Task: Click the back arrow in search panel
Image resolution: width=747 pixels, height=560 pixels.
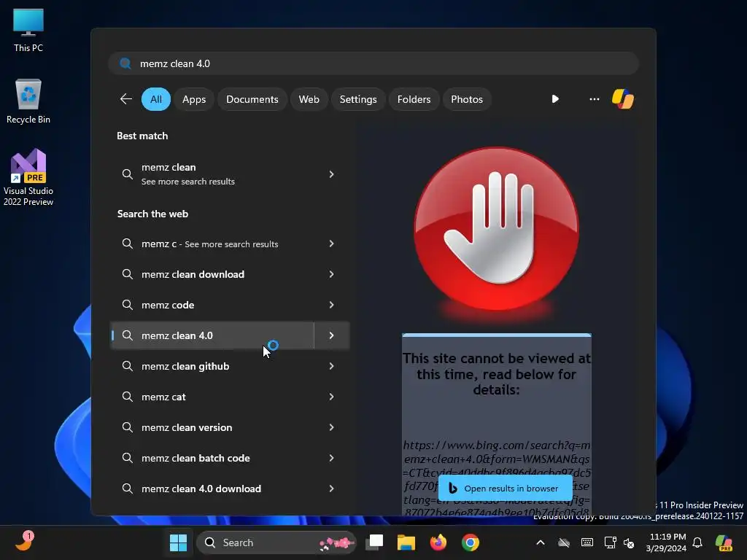Action: point(125,99)
